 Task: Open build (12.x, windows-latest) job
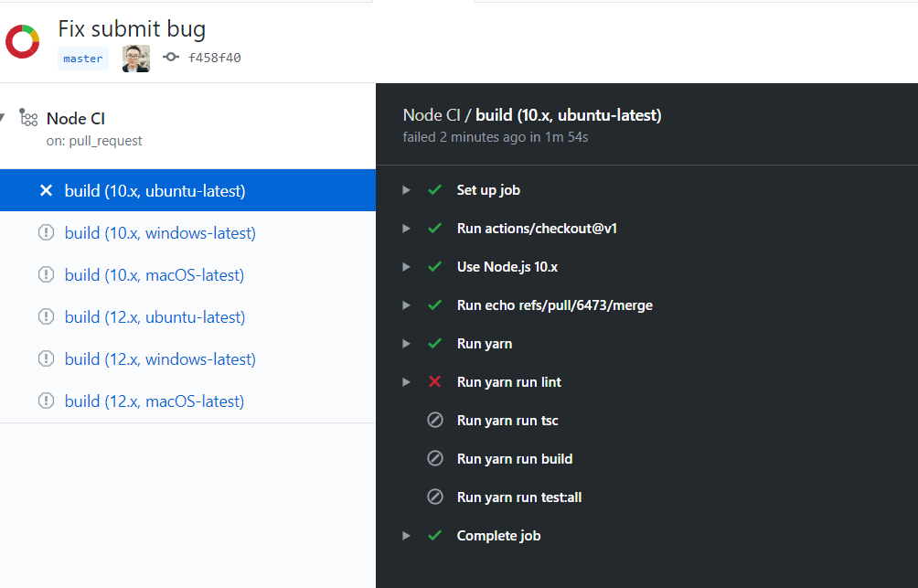pos(160,359)
